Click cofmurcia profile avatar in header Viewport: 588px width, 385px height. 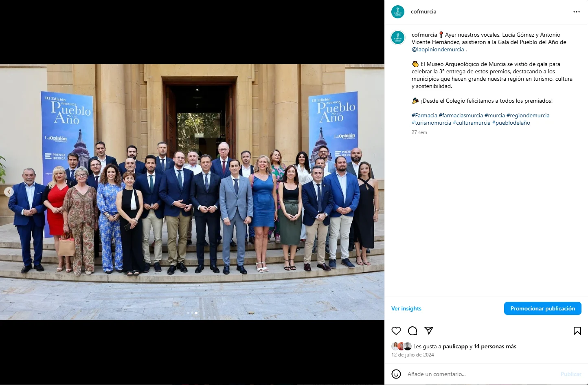[x=398, y=12]
